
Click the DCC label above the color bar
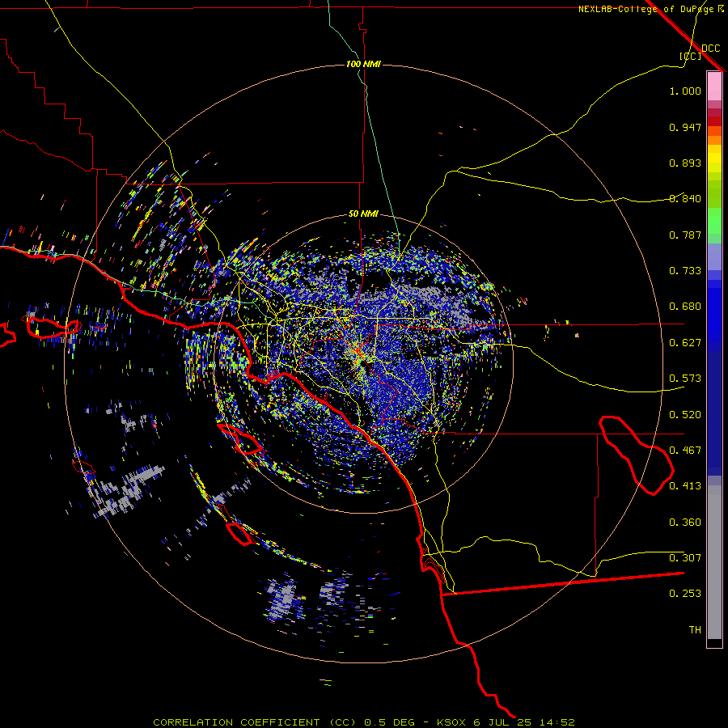(x=710, y=49)
